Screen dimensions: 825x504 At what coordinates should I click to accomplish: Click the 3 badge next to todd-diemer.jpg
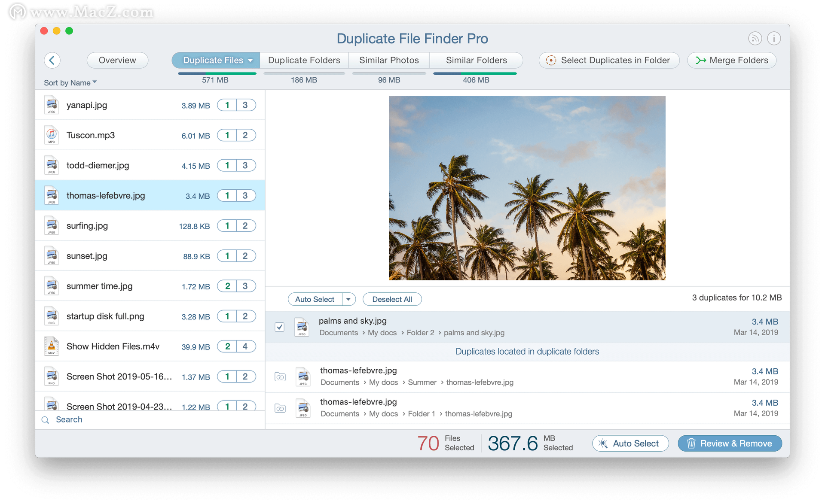[x=246, y=165]
